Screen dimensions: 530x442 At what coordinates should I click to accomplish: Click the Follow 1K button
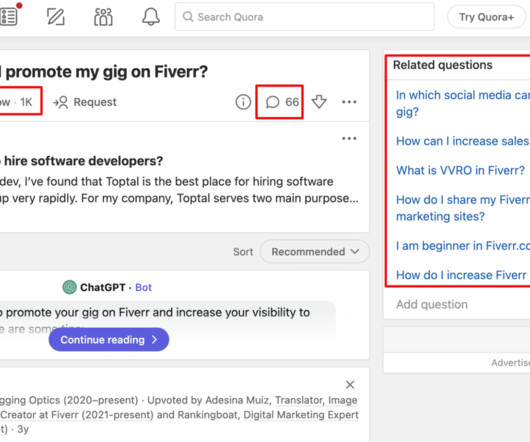click(x=20, y=101)
